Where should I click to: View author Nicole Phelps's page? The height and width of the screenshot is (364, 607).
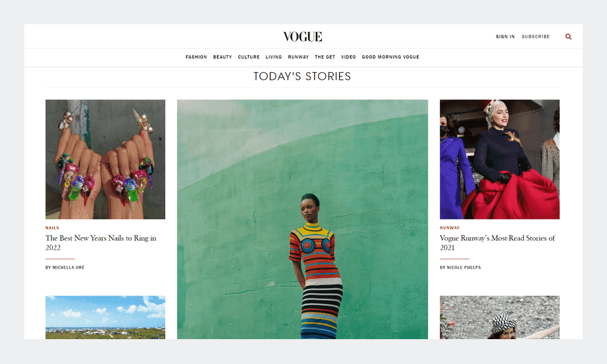click(460, 268)
